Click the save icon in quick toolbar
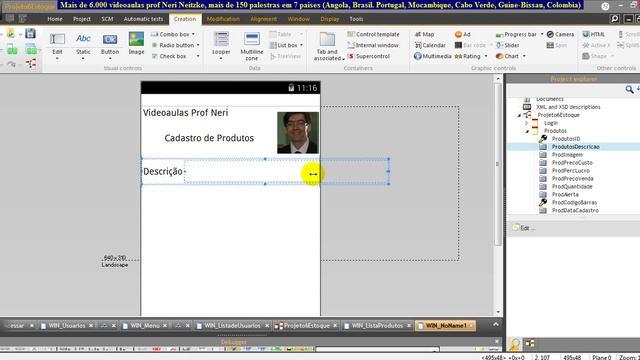This screenshot has width=640, height=360. (30, 33)
